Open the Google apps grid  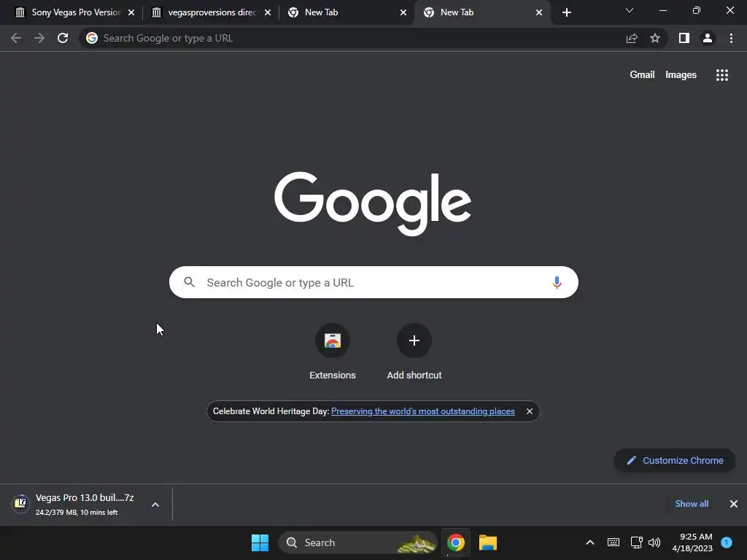tap(722, 75)
